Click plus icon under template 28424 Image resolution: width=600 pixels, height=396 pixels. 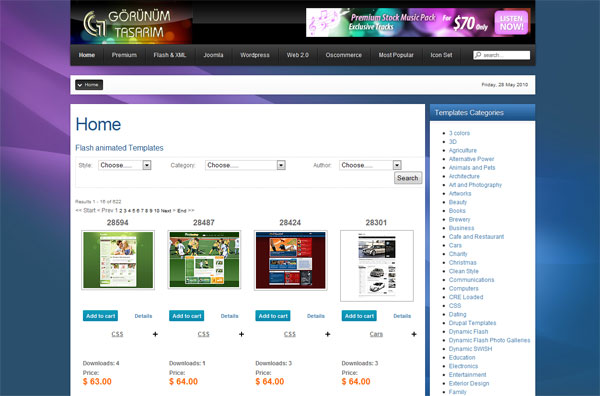pyautogui.click(x=328, y=334)
